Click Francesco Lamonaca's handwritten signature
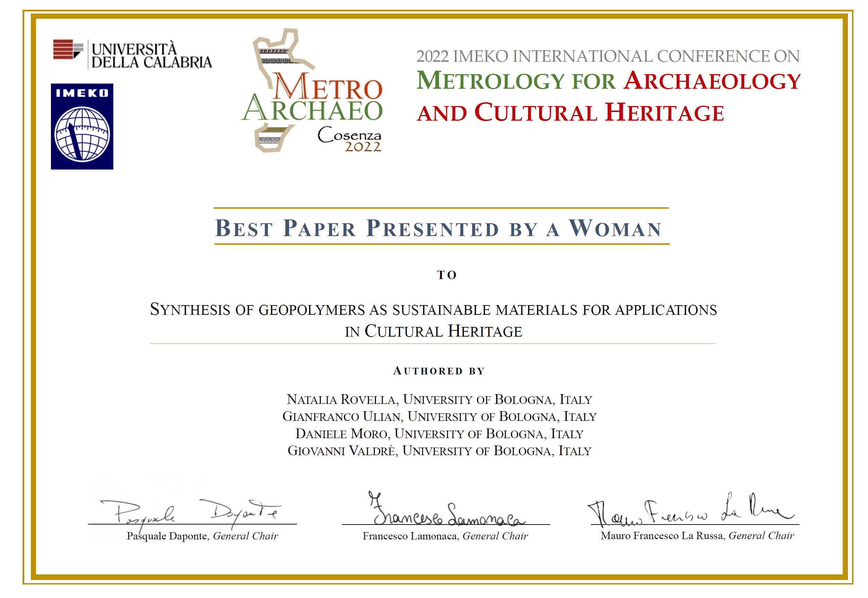Screen dimensions: 868x598 point(447,509)
